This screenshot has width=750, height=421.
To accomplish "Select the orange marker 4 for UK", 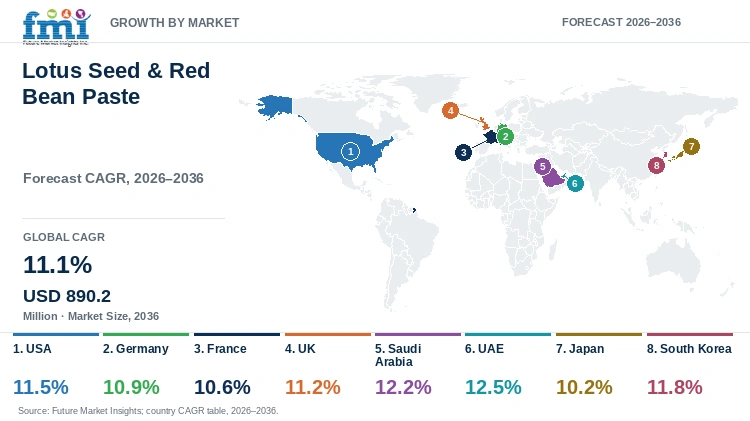I will coord(450,111).
